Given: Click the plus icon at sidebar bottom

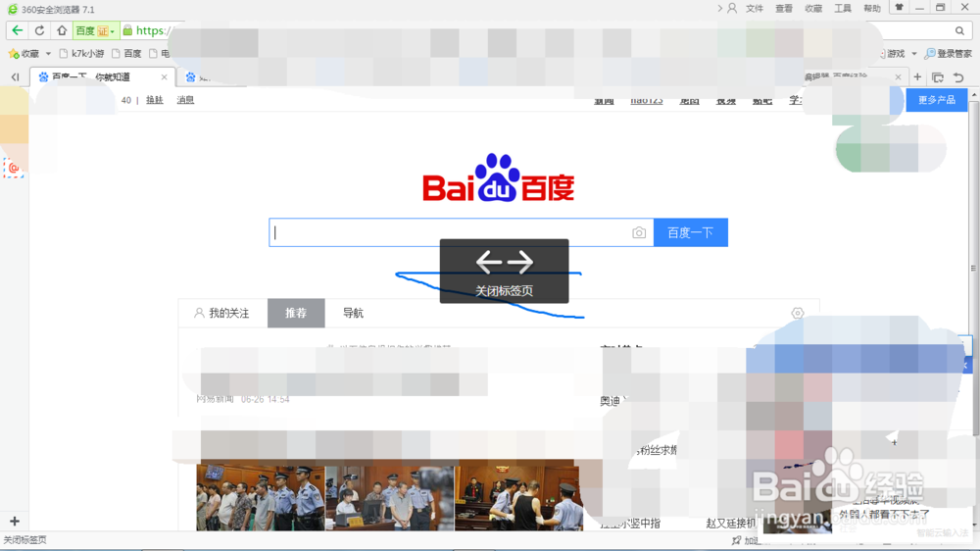Looking at the screenshot, I should [x=15, y=521].
